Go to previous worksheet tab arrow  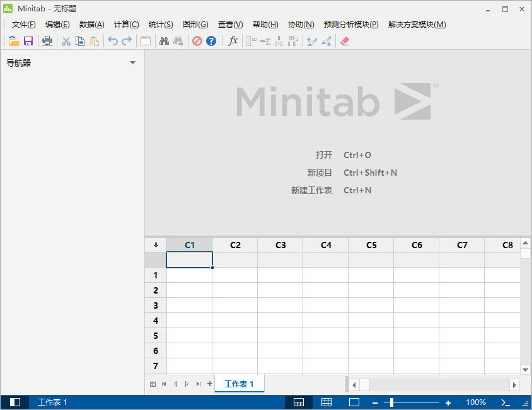pos(175,384)
